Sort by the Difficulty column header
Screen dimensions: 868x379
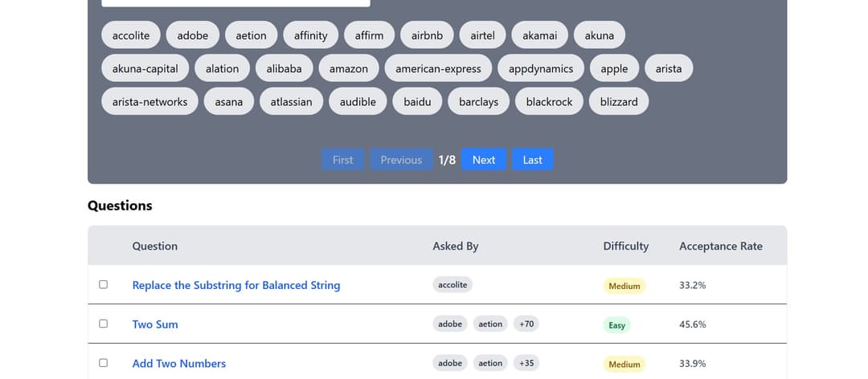click(x=625, y=246)
